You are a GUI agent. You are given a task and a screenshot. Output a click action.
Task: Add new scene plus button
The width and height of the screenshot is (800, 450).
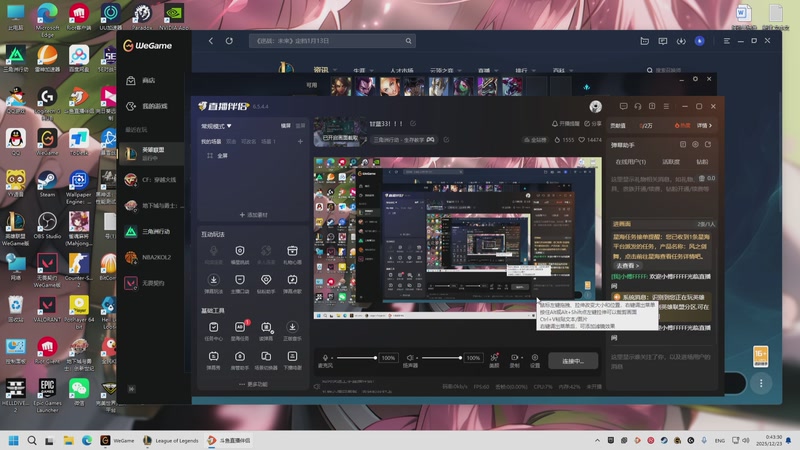click(300, 141)
